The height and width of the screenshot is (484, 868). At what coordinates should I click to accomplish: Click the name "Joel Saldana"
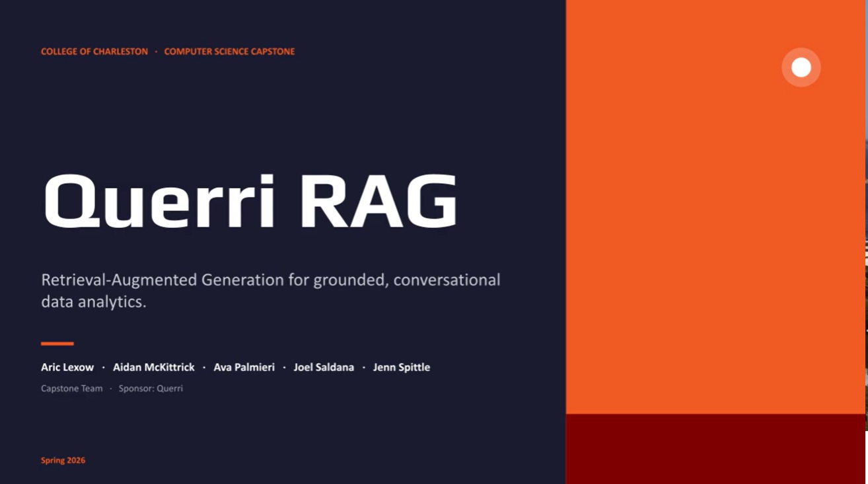point(324,367)
